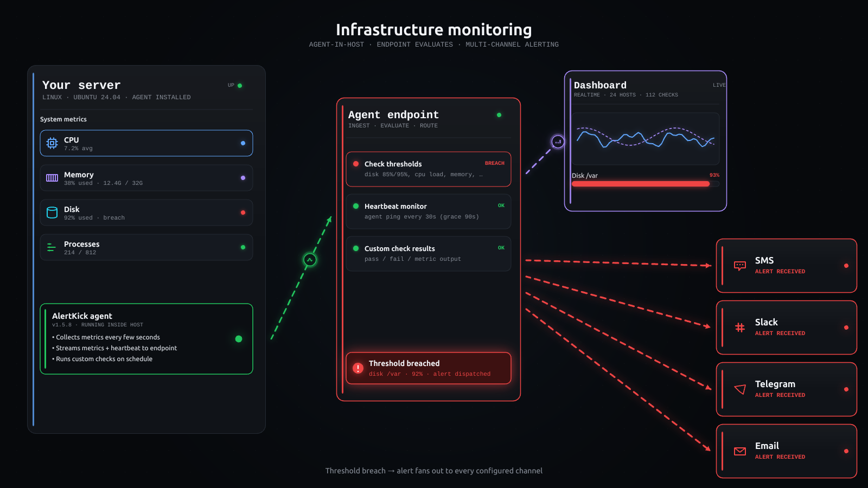Click the red Disk breach status dot

coord(243,213)
